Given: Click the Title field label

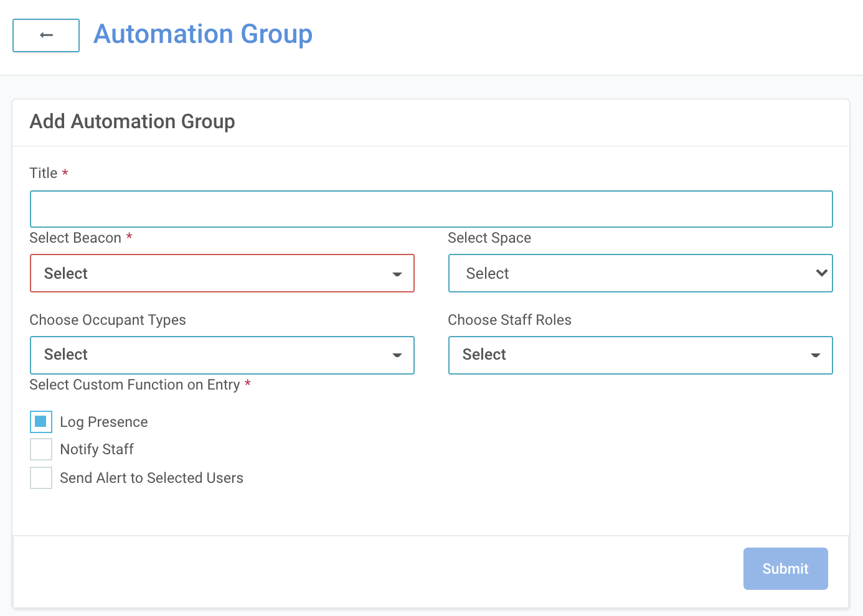Looking at the screenshot, I should point(44,173).
